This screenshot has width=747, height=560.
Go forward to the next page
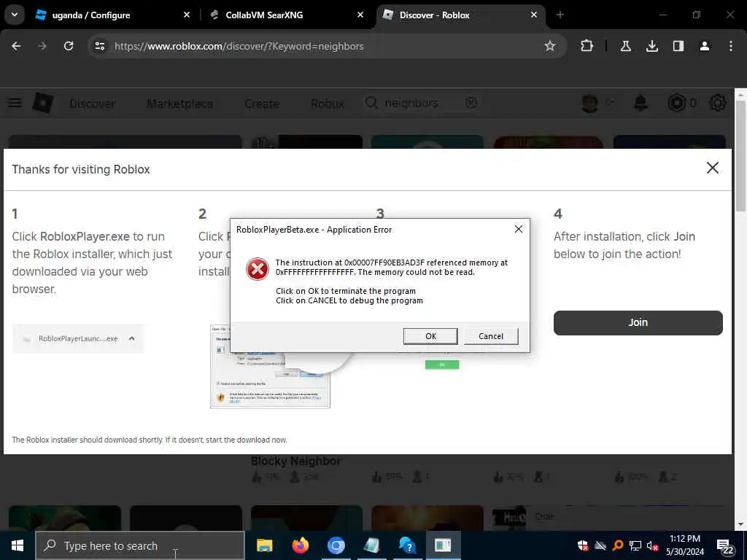pyautogui.click(x=42, y=46)
